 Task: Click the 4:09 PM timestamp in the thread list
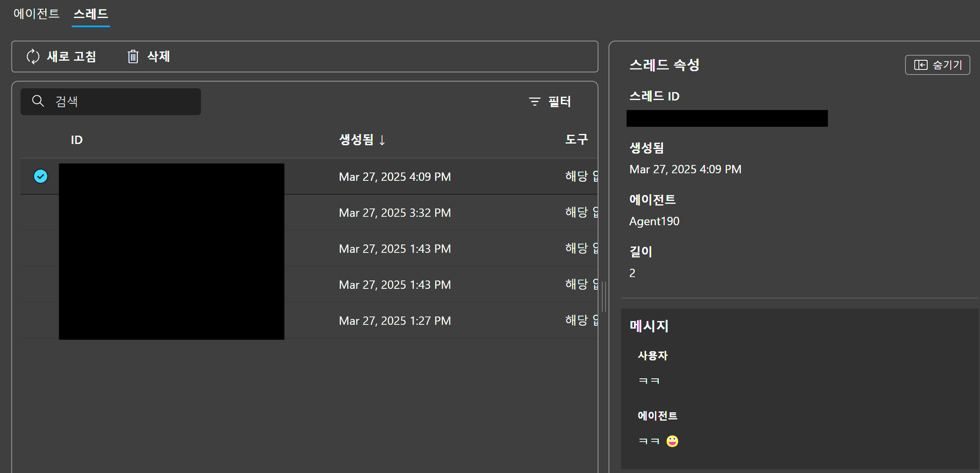[395, 176]
